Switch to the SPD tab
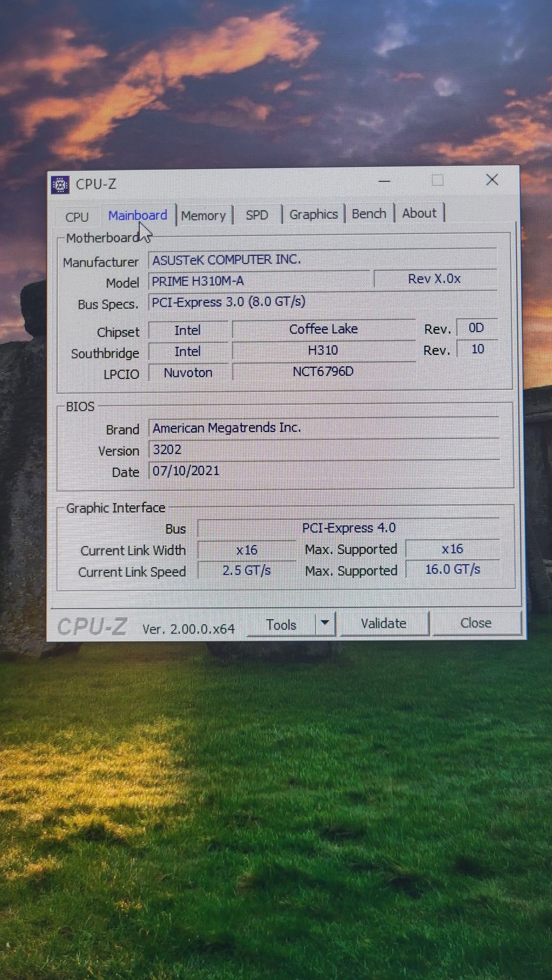This screenshot has width=552, height=980. [x=257, y=215]
